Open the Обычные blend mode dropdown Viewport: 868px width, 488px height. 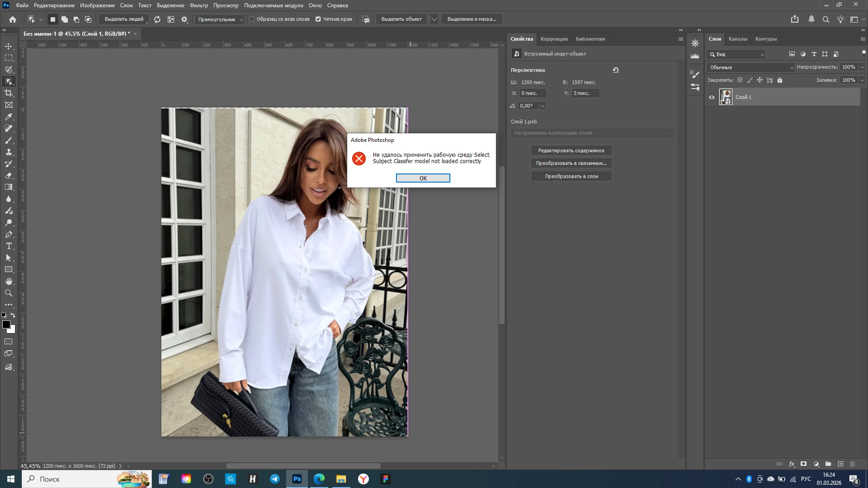(750, 67)
